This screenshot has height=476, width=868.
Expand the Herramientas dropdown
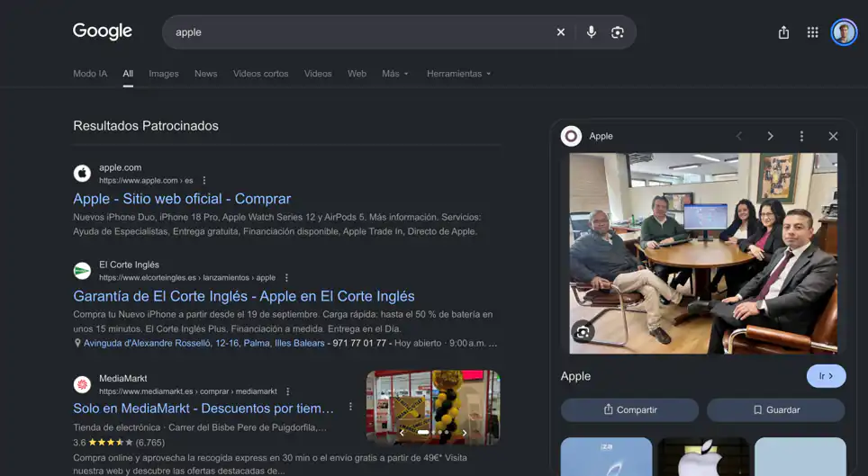459,74
